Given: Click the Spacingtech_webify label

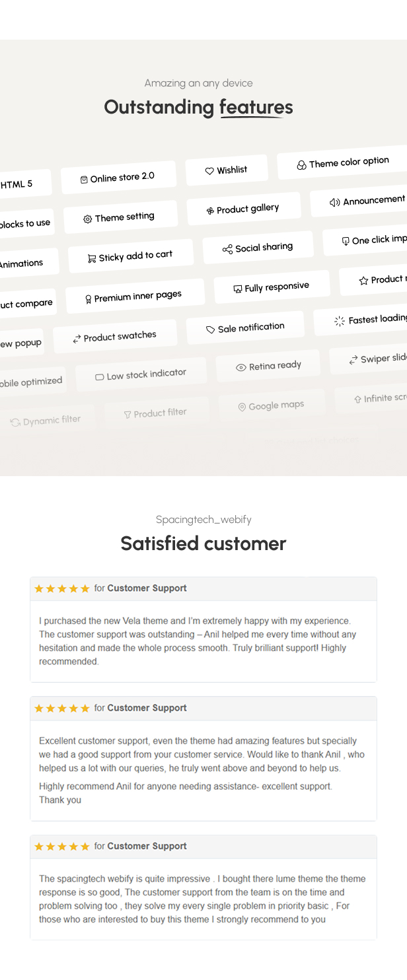Looking at the screenshot, I should click(x=203, y=520).
